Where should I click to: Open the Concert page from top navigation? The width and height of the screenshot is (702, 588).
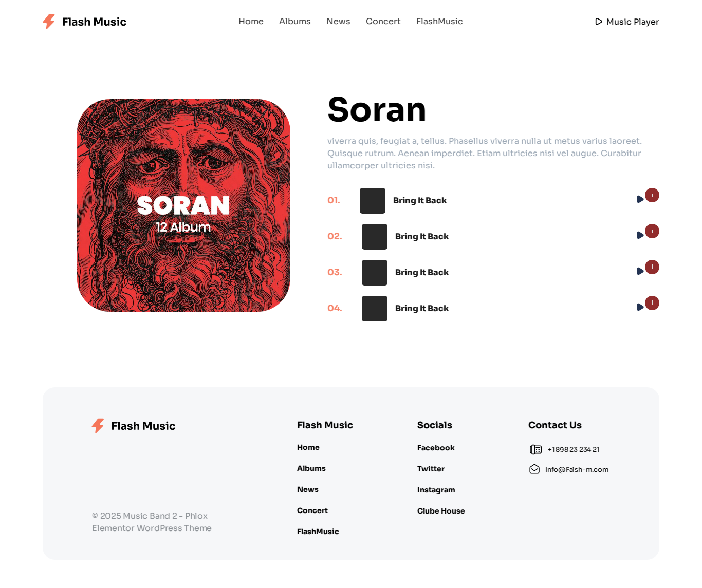tap(383, 22)
